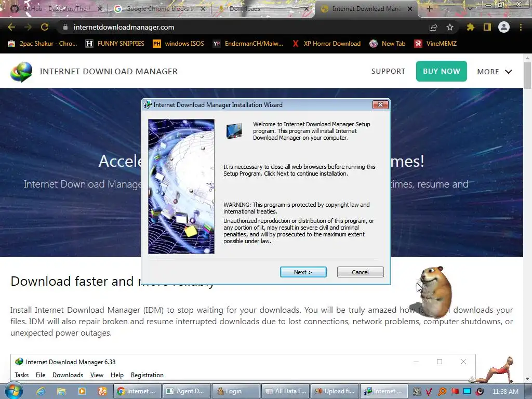
Task: Click the monitor icon in the setup wizard
Action: coord(234,131)
